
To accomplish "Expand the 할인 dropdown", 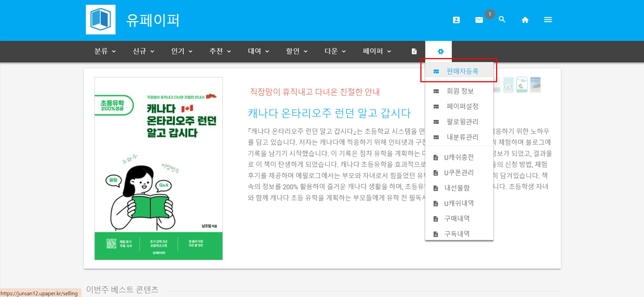I will [x=296, y=51].
